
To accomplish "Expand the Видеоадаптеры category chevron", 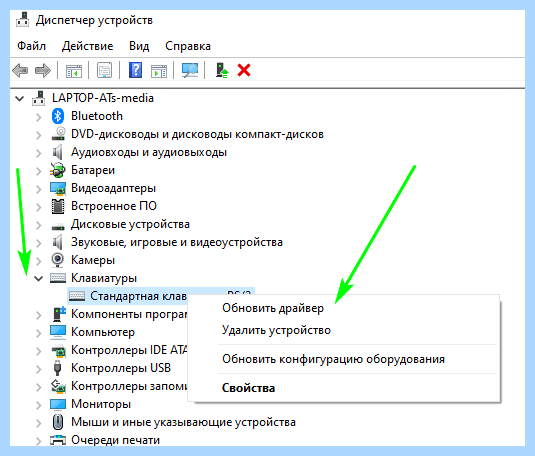I will [x=39, y=189].
